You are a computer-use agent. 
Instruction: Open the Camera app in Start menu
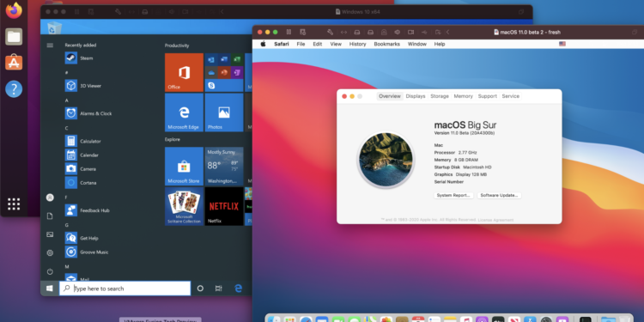tap(81, 169)
